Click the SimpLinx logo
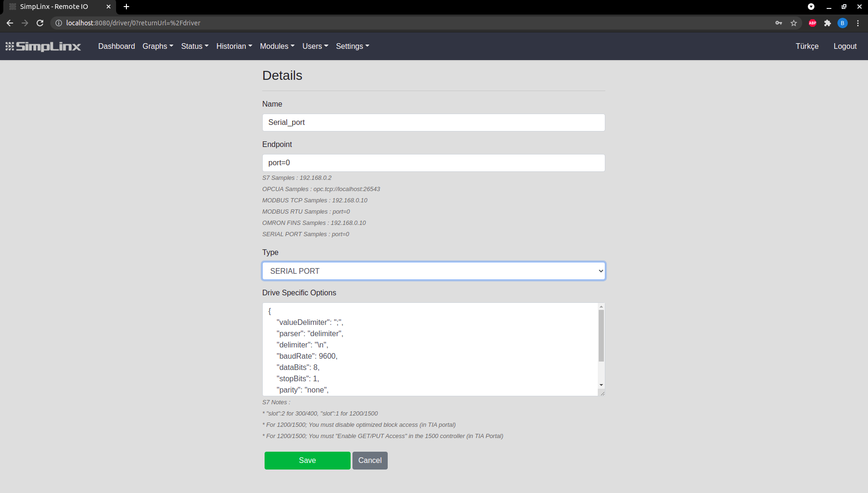 [x=43, y=46]
